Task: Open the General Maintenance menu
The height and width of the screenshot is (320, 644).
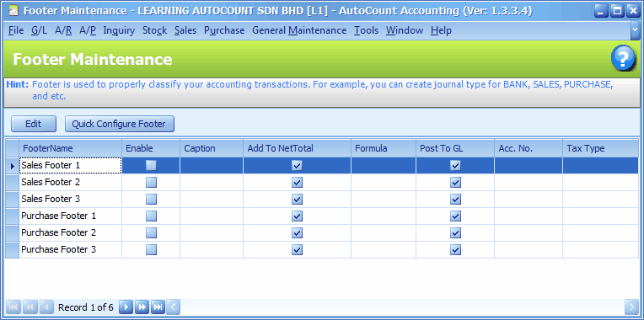Action: pyautogui.click(x=299, y=30)
